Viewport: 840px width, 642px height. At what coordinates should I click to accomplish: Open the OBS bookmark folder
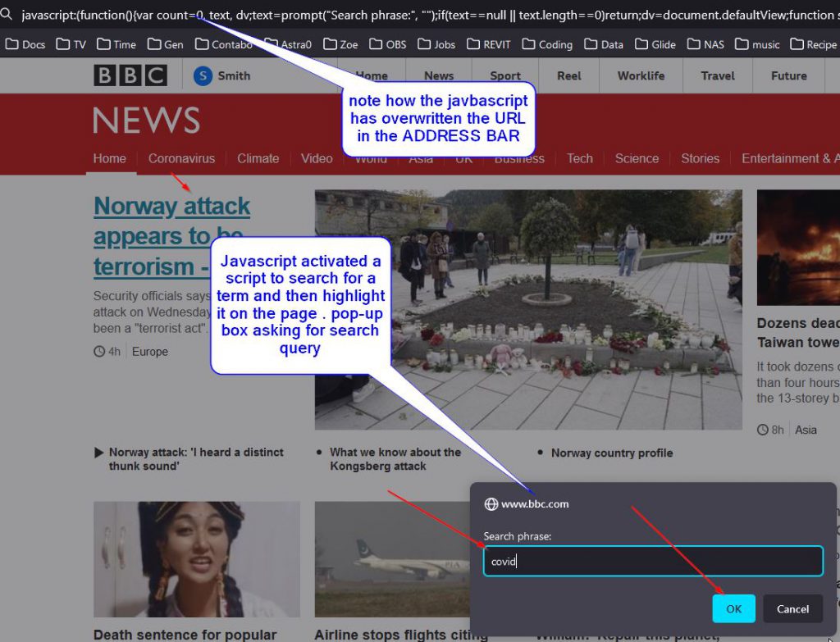[388, 44]
